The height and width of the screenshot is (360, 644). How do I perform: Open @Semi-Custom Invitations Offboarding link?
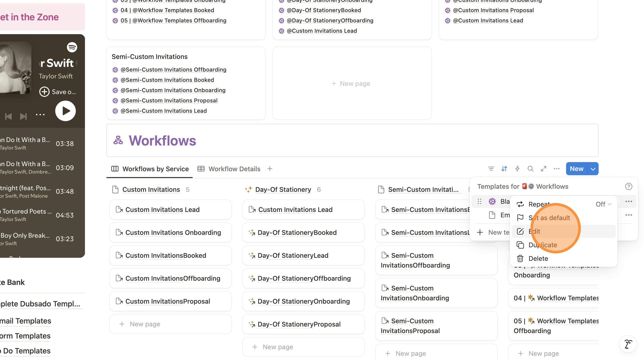tap(173, 69)
